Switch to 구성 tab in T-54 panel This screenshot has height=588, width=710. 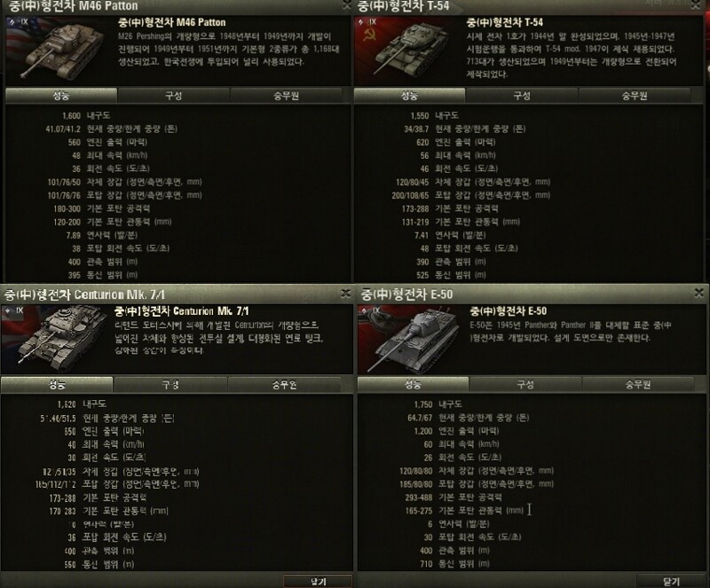(522, 96)
